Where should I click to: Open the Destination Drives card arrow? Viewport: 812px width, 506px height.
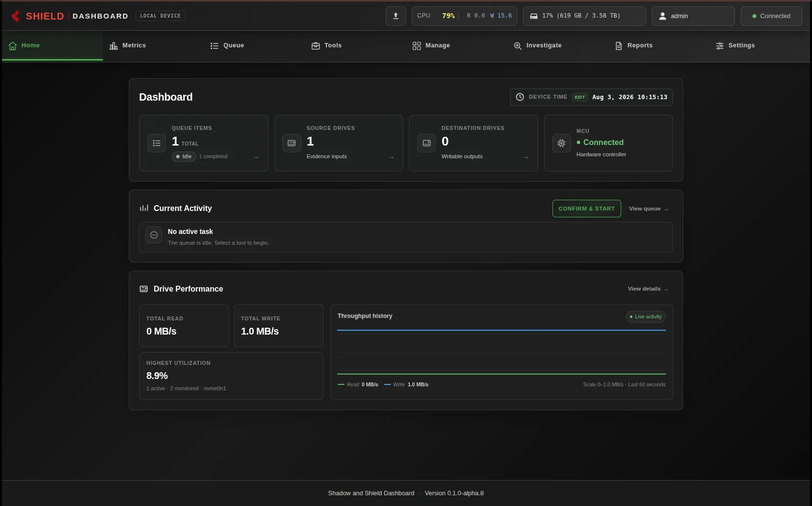point(526,157)
